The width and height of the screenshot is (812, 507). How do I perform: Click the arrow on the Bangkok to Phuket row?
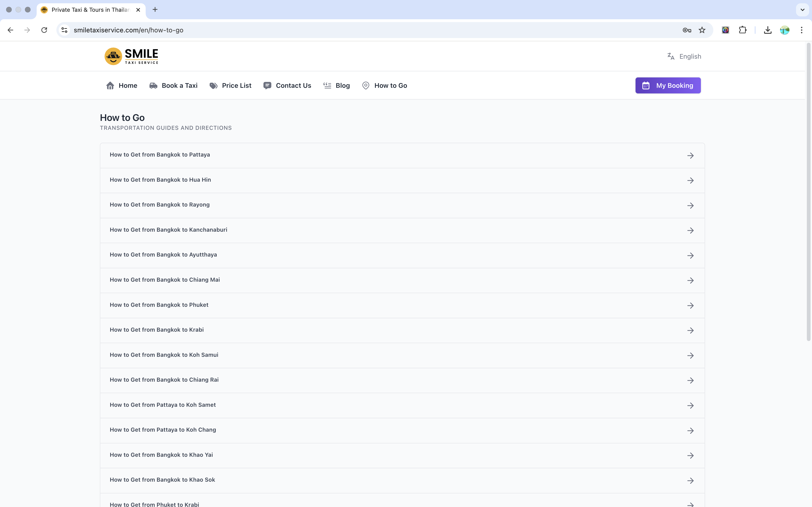click(x=690, y=305)
